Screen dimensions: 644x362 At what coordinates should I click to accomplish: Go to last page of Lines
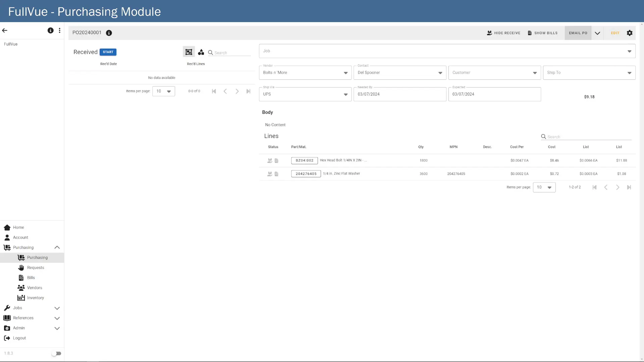tap(629, 187)
